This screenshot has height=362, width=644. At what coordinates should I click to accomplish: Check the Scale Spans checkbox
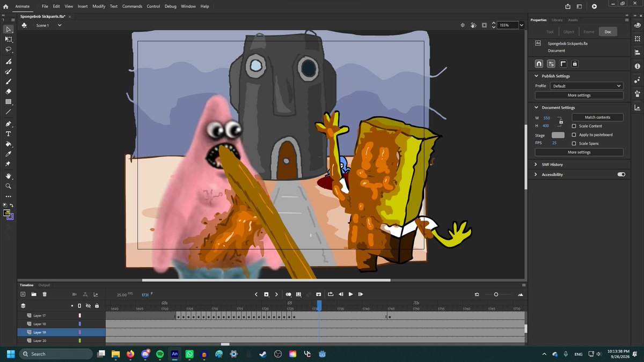pyautogui.click(x=574, y=143)
